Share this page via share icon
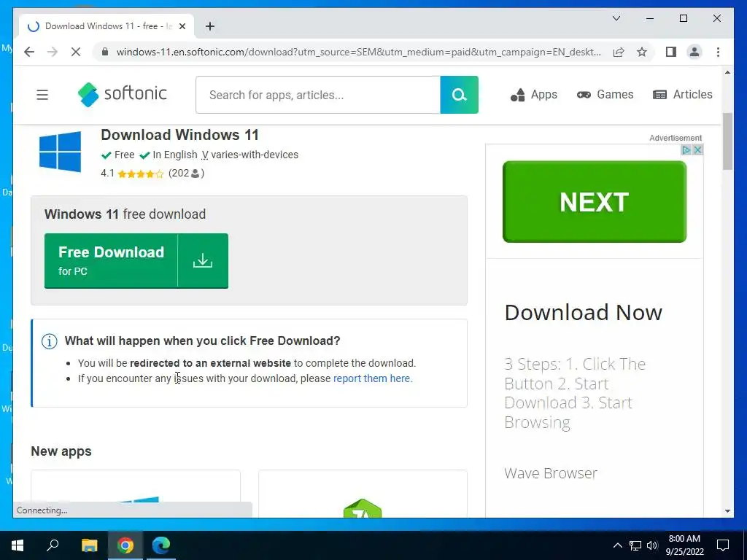 pyautogui.click(x=619, y=52)
